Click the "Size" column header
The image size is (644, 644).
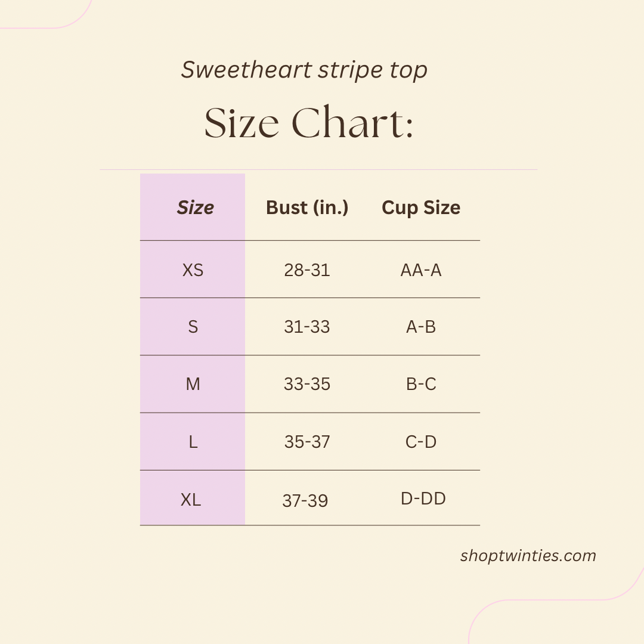coord(195,208)
